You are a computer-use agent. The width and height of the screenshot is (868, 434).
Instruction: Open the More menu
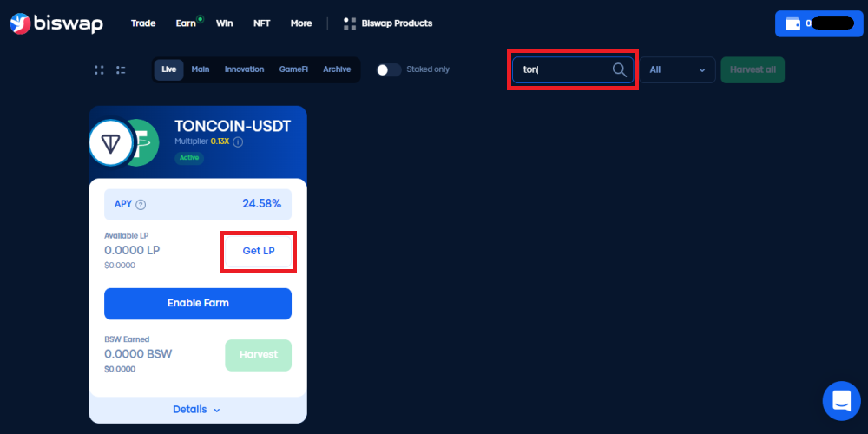[301, 23]
